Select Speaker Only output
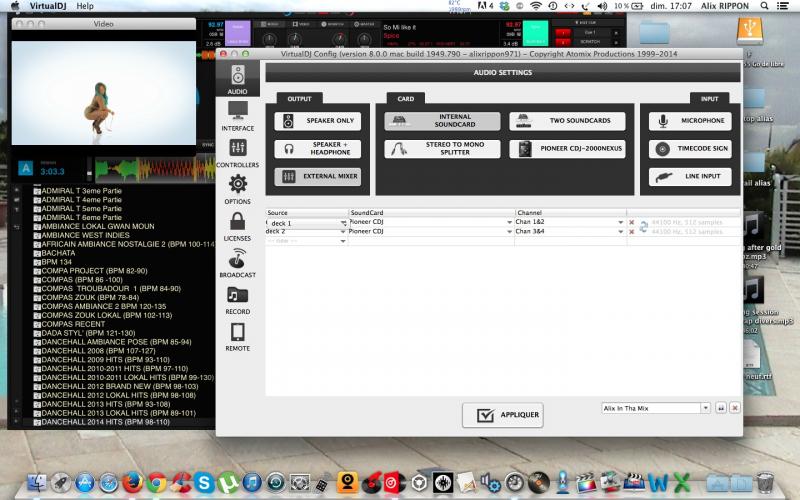This screenshot has height=500, width=800. coord(317,121)
